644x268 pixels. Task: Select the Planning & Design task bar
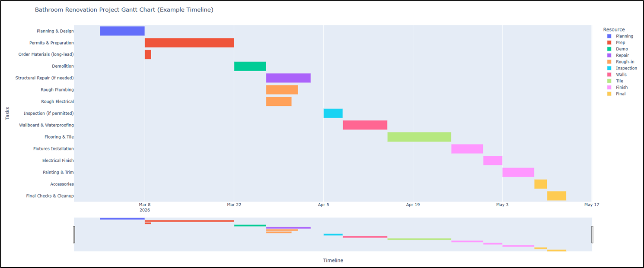click(x=122, y=31)
